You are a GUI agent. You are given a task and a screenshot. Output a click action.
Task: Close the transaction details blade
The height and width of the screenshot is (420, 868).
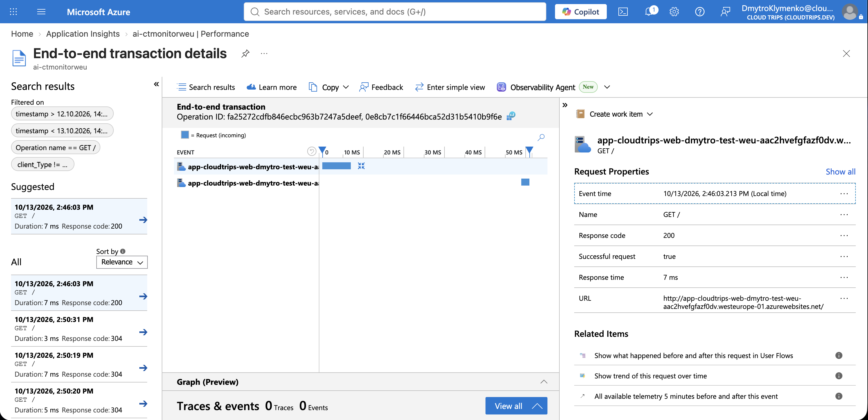pos(846,53)
